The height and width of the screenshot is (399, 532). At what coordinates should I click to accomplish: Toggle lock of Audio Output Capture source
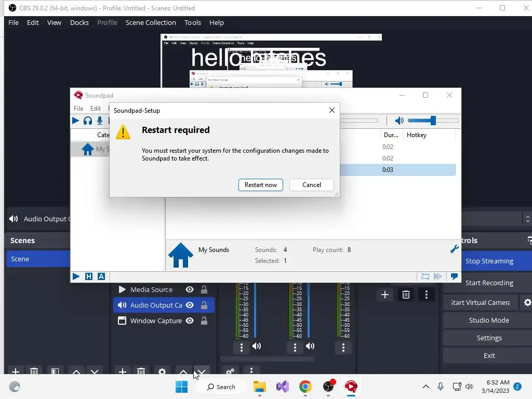point(204,305)
